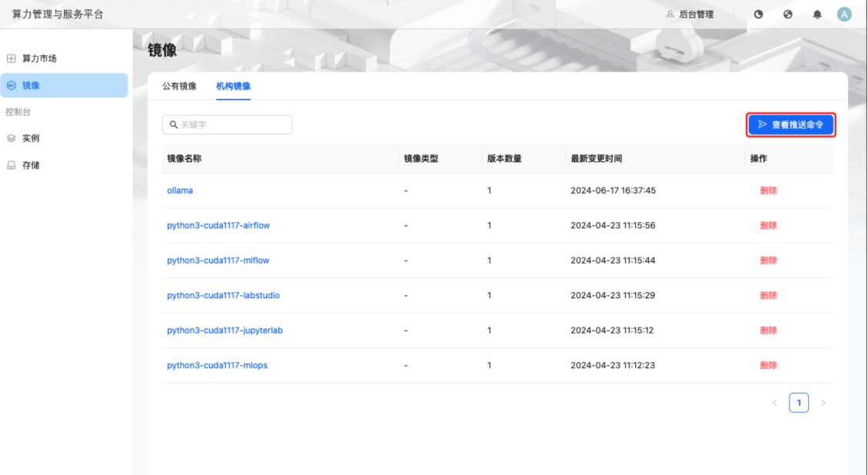
Task: Open 存储 via its disk icon
Action: [x=11, y=164]
